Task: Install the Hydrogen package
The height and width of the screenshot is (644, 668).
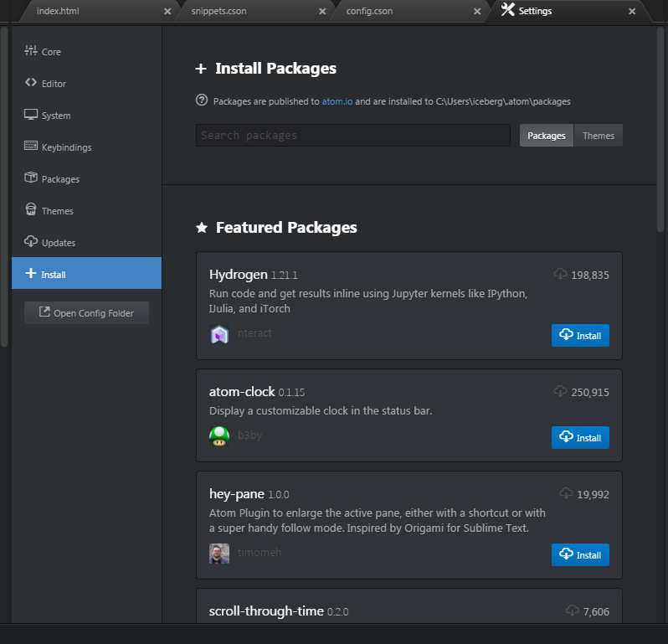Action: 580,335
